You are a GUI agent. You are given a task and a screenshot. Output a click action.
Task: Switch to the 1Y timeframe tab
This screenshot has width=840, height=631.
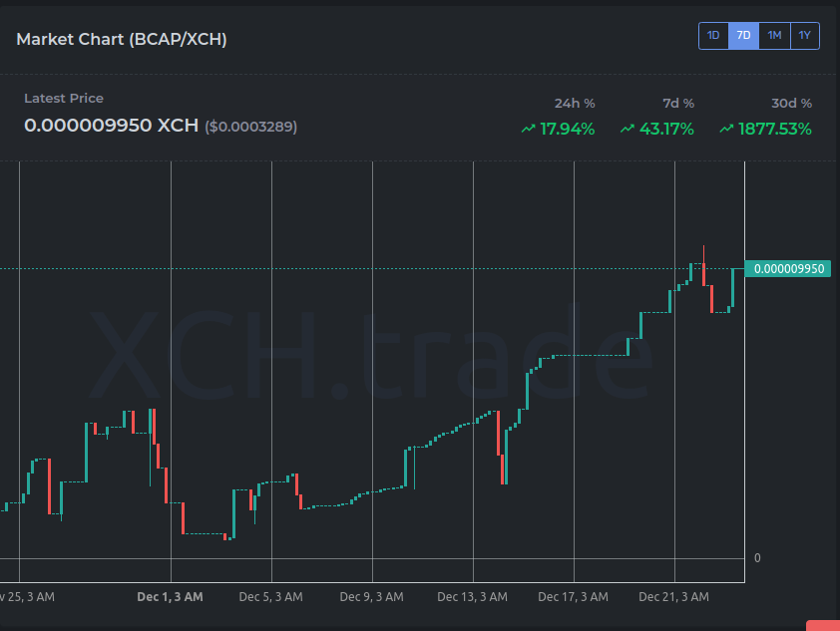point(805,35)
